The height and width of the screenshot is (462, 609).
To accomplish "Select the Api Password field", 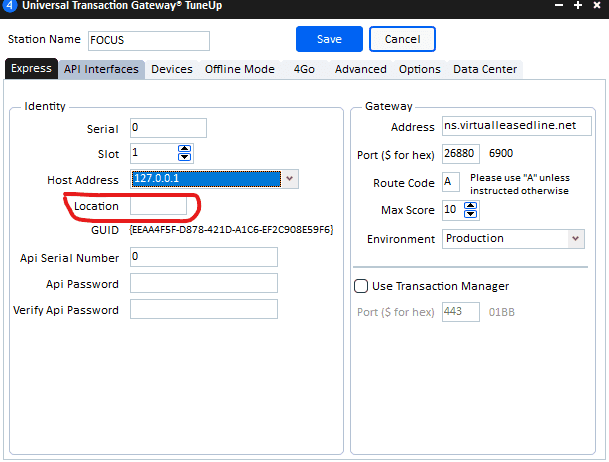I will [203, 283].
